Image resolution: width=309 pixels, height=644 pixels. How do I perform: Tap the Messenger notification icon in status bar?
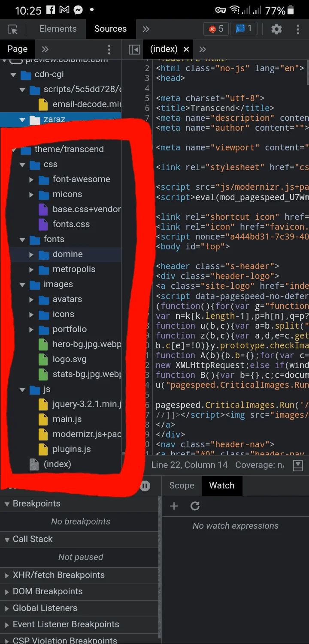tap(78, 10)
